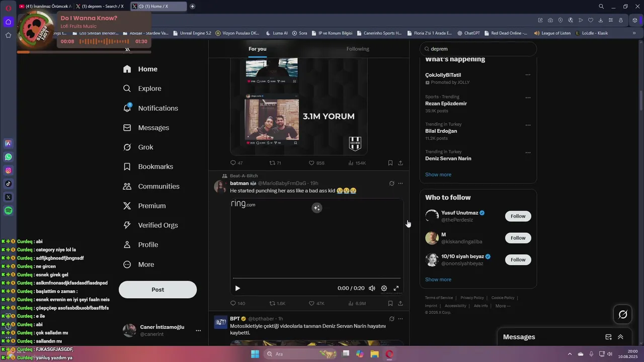The height and width of the screenshot is (362, 644).
Task: Open more options for Bilal Erdoğan trend
Action: (528, 125)
